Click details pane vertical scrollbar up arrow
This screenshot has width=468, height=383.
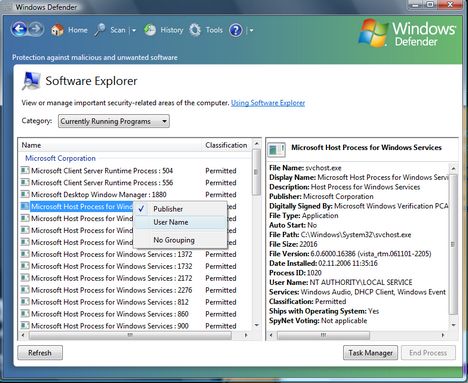[x=453, y=168]
